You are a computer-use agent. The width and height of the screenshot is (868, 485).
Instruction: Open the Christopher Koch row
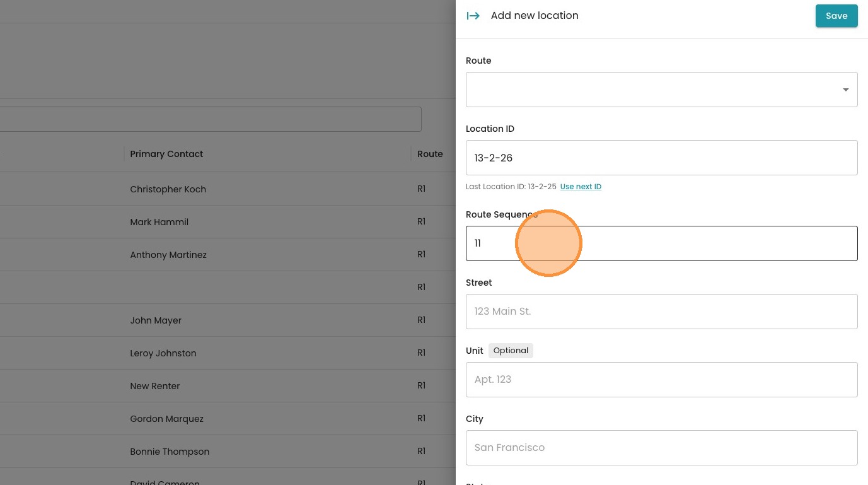point(168,189)
